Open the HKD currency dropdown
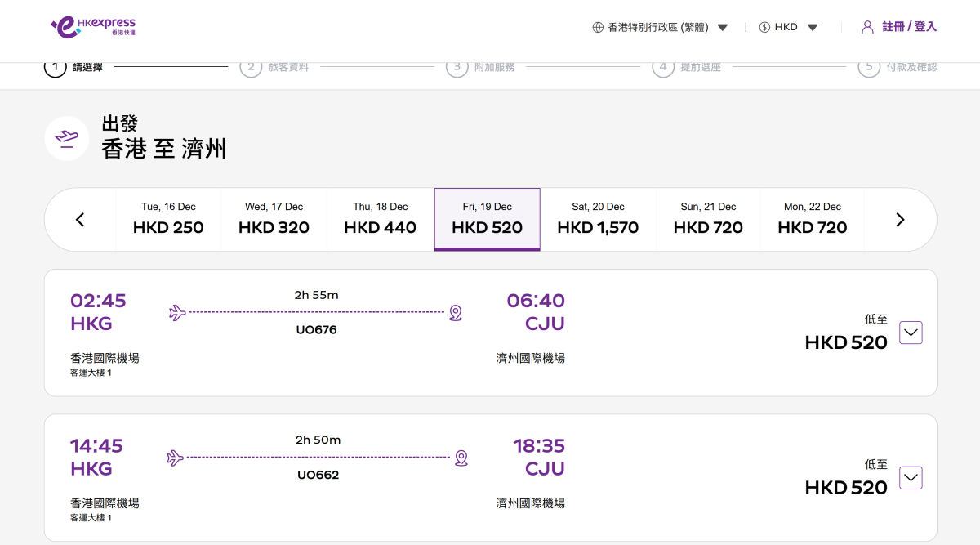The image size is (980, 545). [812, 27]
